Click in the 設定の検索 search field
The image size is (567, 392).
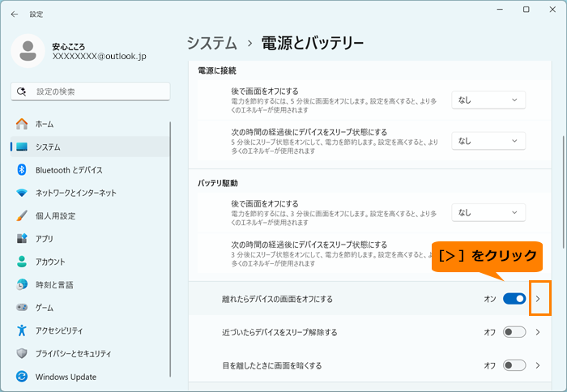[x=91, y=92]
